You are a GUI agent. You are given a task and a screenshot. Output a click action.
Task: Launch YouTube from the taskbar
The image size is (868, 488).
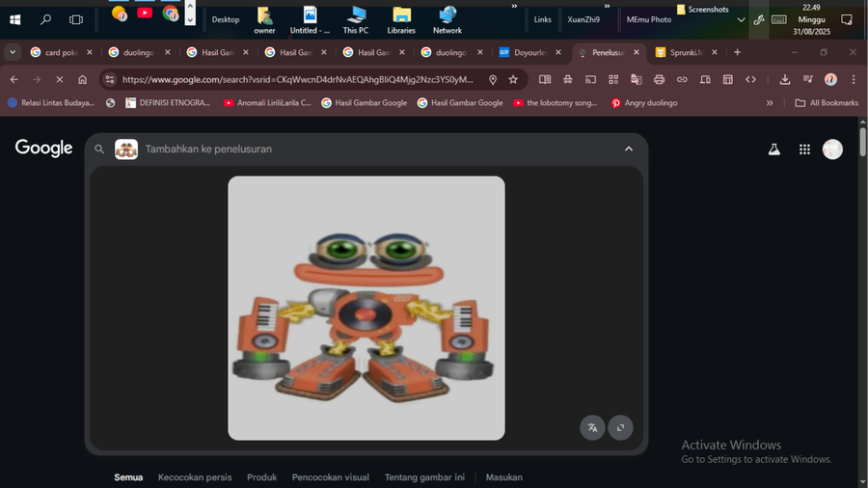click(x=145, y=13)
